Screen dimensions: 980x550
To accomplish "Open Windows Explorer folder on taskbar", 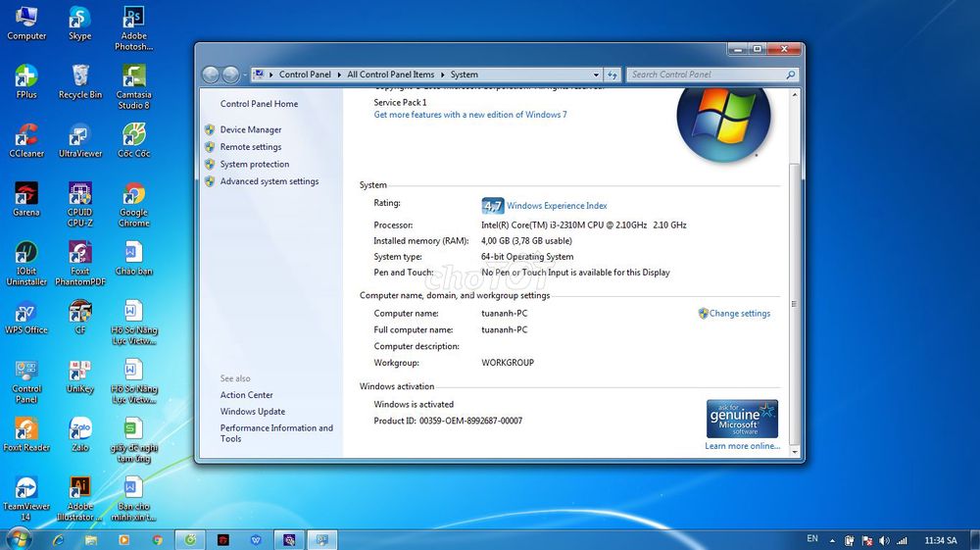I will (90, 540).
